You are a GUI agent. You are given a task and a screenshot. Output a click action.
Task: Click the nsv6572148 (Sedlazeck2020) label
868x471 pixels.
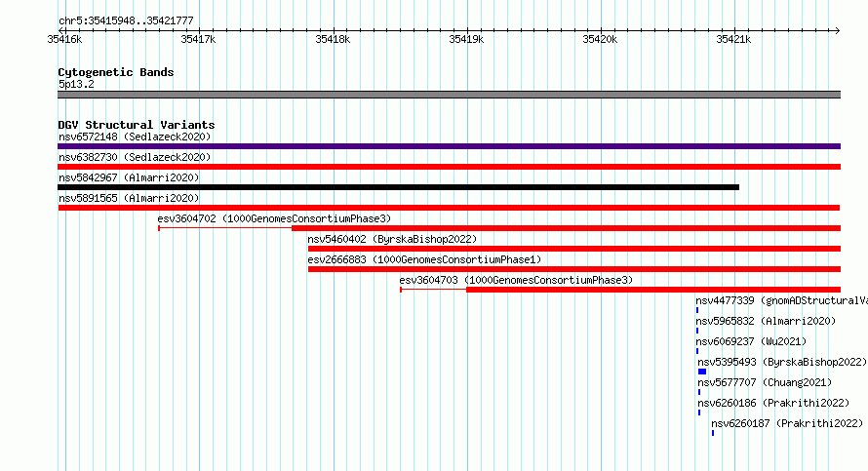(x=135, y=137)
